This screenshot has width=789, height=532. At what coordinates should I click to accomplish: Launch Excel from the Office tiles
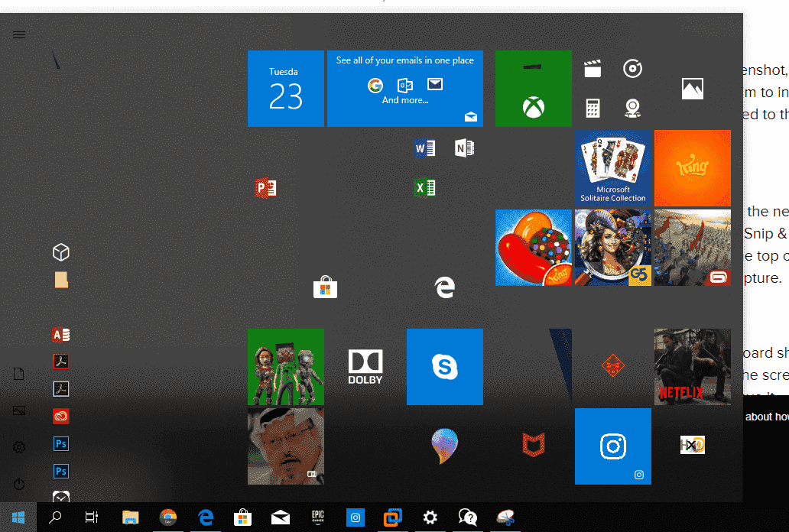(x=424, y=188)
